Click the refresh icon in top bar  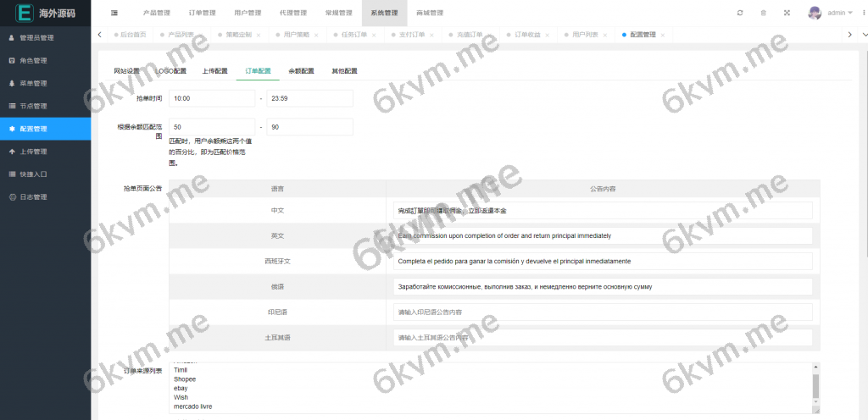(740, 13)
